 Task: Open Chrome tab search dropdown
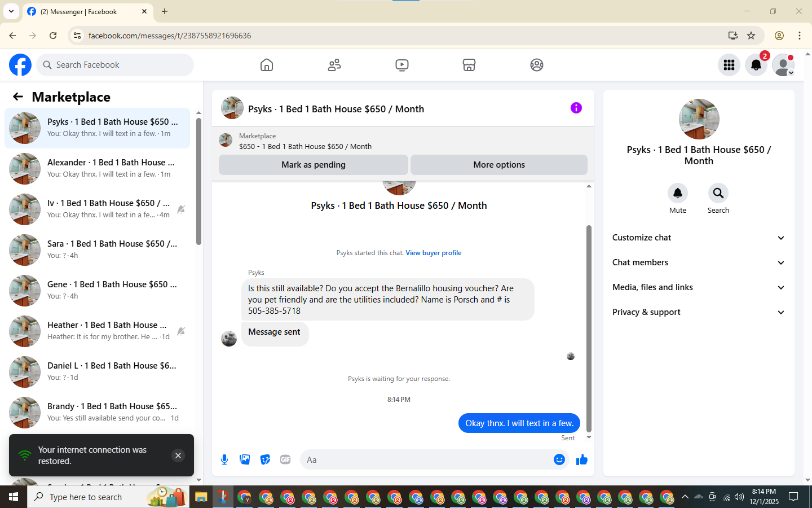tap(11, 11)
